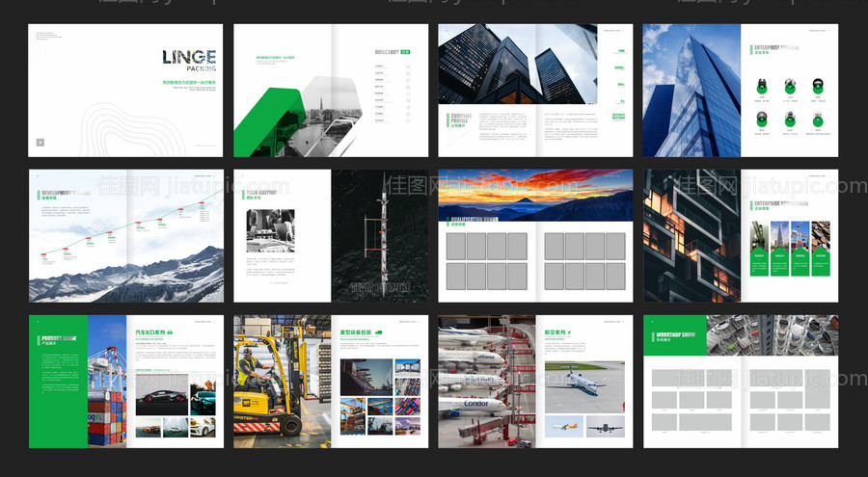Select the first gray Qualification Honor placeholder
This screenshot has height=477, width=868.
click(456, 246)
